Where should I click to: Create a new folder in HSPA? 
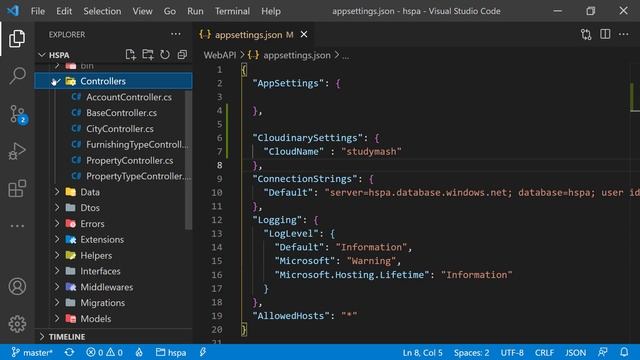click(x=148, y=55)
